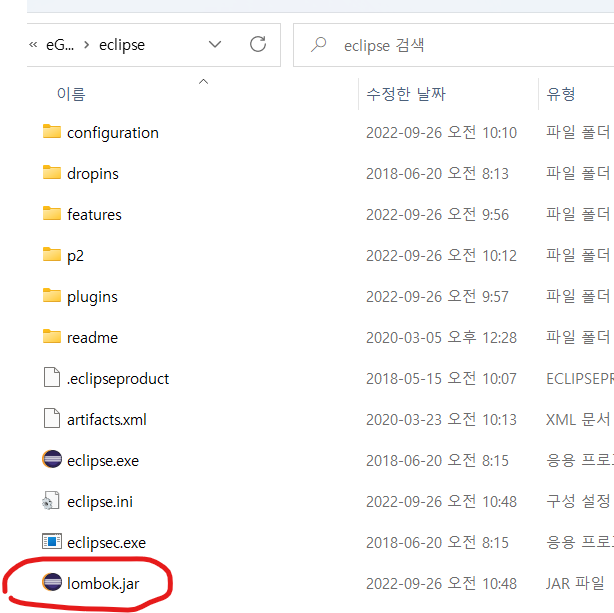Click the eclipsec.exe date 2018-06-20 오전 8:15
614x613 pixels.
437,542
